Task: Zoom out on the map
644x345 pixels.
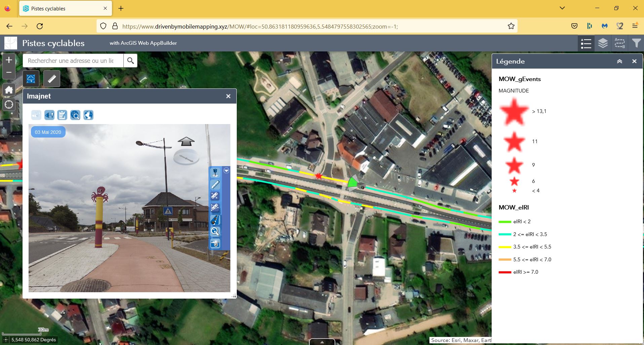Action: click(x=9, y=72)
